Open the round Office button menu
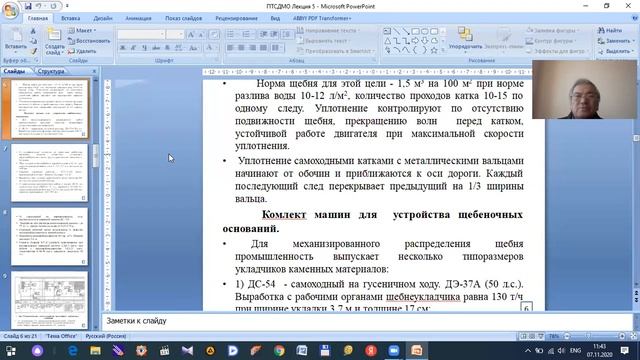This screenshot has height=360, width=640. tap(10, 10)
